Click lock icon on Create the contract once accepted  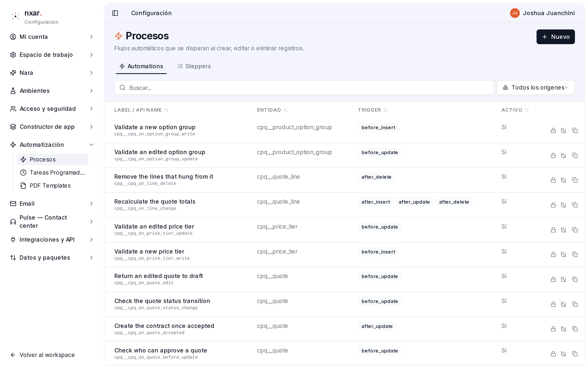tap(553, 329)
